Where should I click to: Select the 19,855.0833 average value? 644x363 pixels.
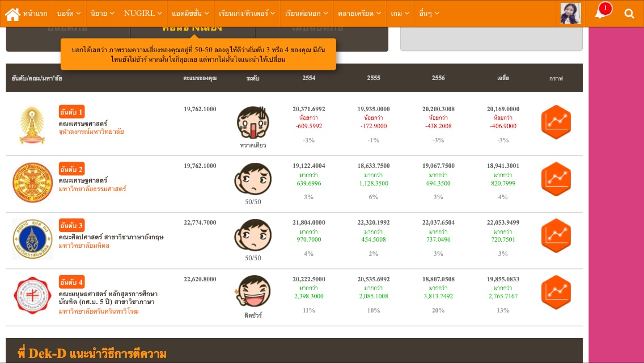[x=503, y=279]
